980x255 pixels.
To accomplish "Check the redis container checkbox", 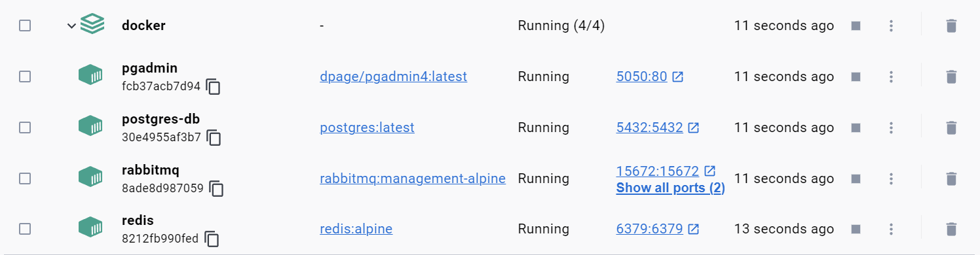I will [25, 229].
